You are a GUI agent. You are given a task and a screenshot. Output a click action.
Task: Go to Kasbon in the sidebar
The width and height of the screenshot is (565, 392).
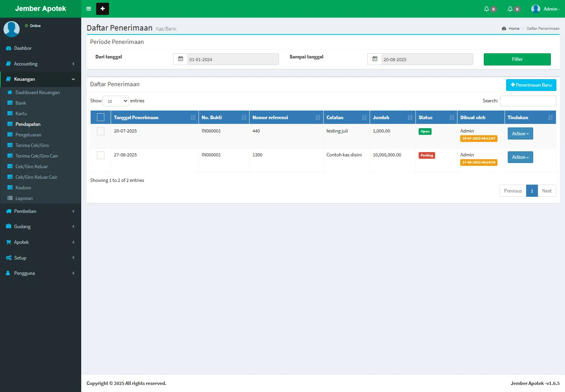[x=23, y=188]
